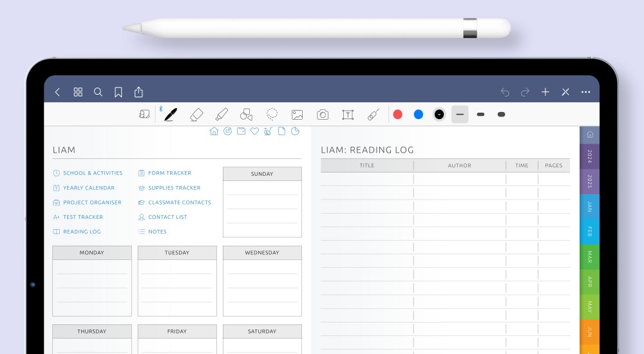
Task: Open the Camera tool
Action: point(323,115)
